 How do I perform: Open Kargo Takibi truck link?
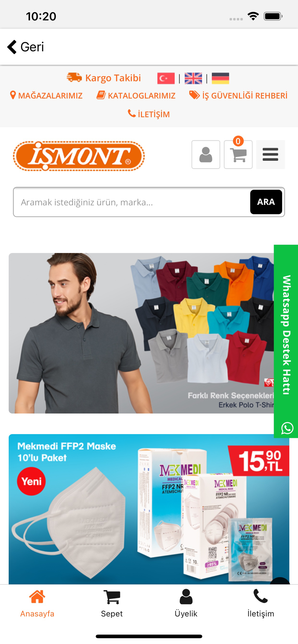(x=104, y=78)
